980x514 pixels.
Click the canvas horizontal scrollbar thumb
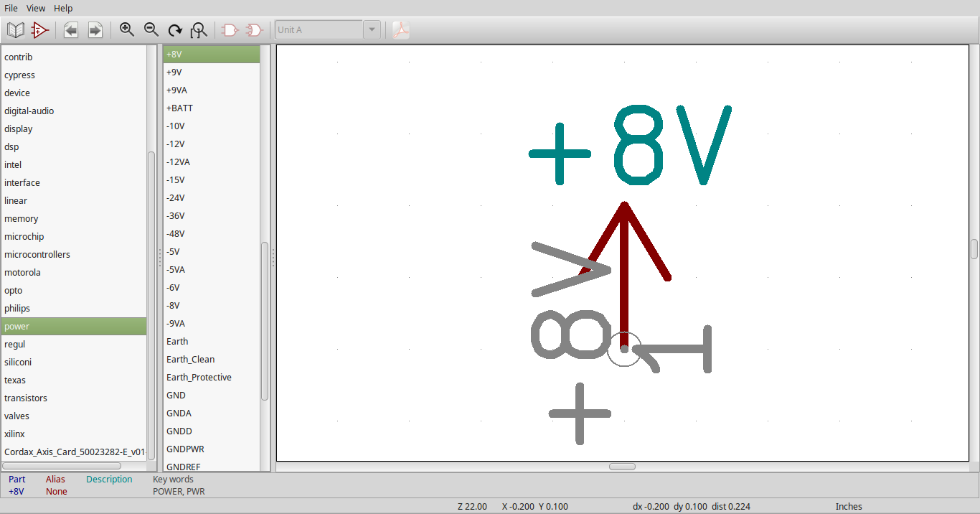(x=622, y=467)
